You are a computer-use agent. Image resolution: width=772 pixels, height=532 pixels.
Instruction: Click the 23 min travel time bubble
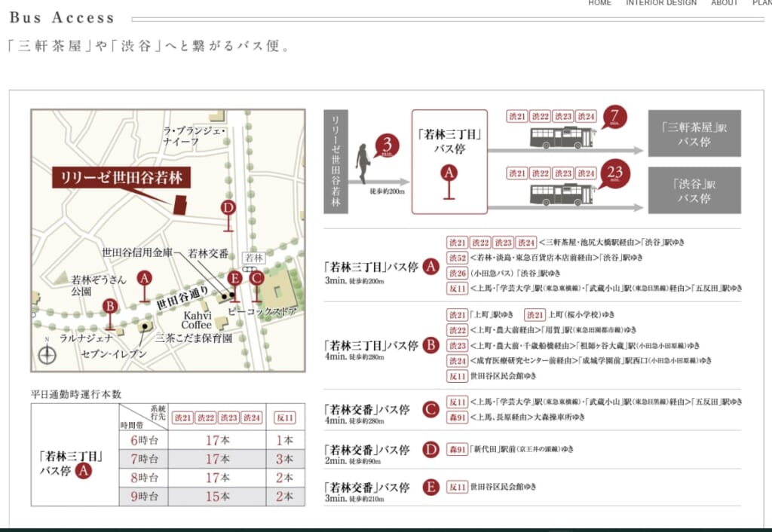pyautogui.click(x=615, y=173)
